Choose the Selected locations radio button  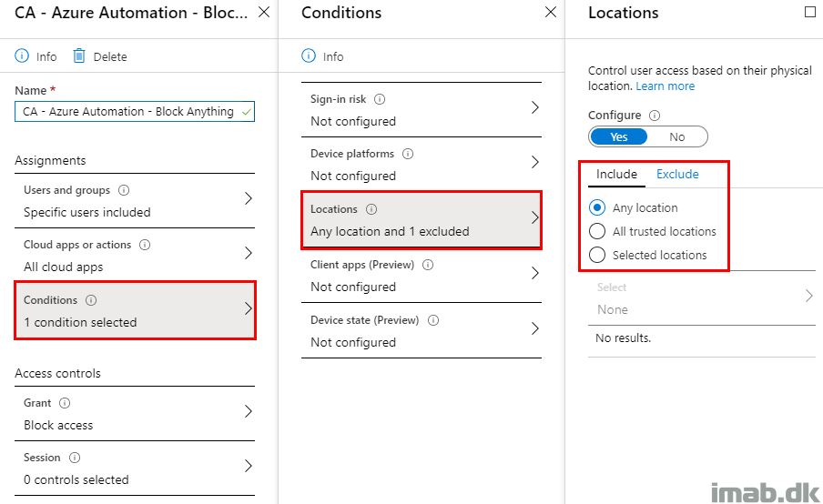point(597,255)
